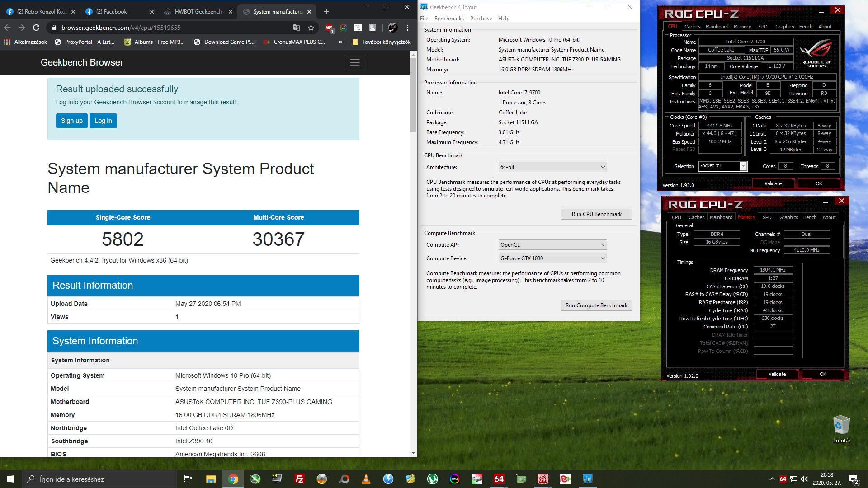Click OK in the upper CPU-Z window
Image resolution: width=868 pixels, height=488 pixels.
tap(819, 183)
